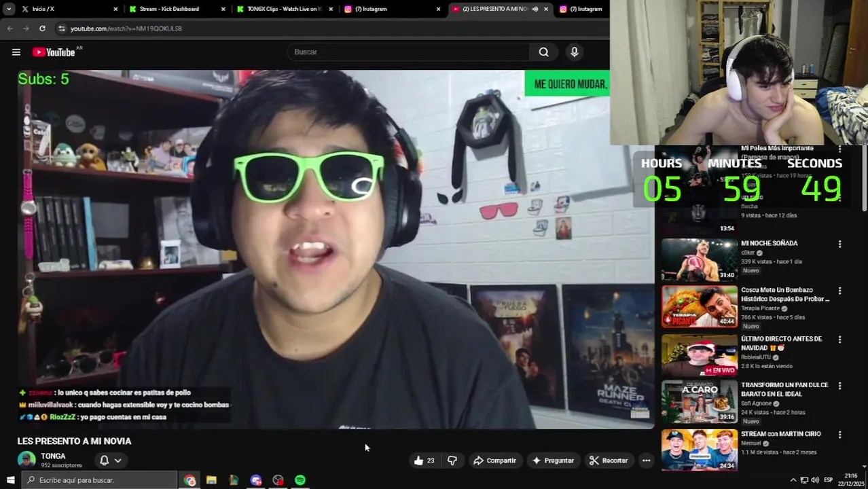Screen dimensions: 868x489
Task: Open the YouTube hamburger guide menu
Action: tap(16, 52)
